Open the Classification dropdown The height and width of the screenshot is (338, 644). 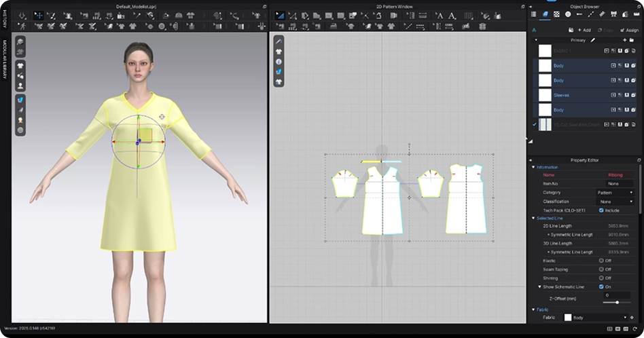point(615,202)
